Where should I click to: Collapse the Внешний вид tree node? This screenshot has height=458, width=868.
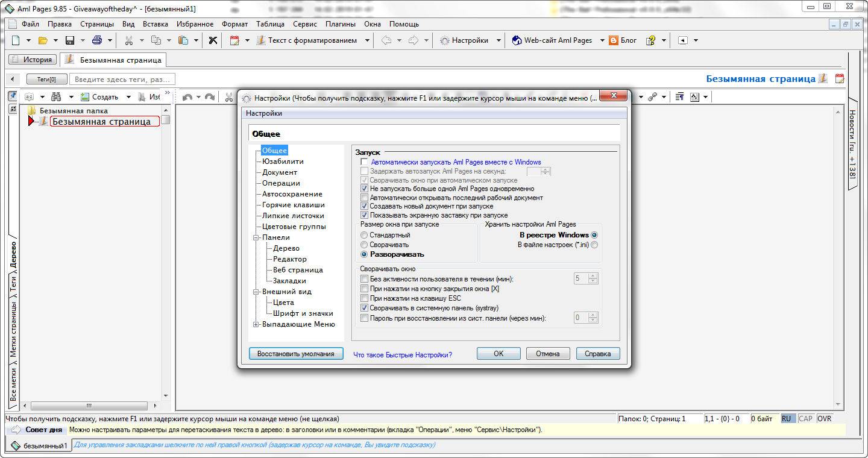(x=256, y=292)
